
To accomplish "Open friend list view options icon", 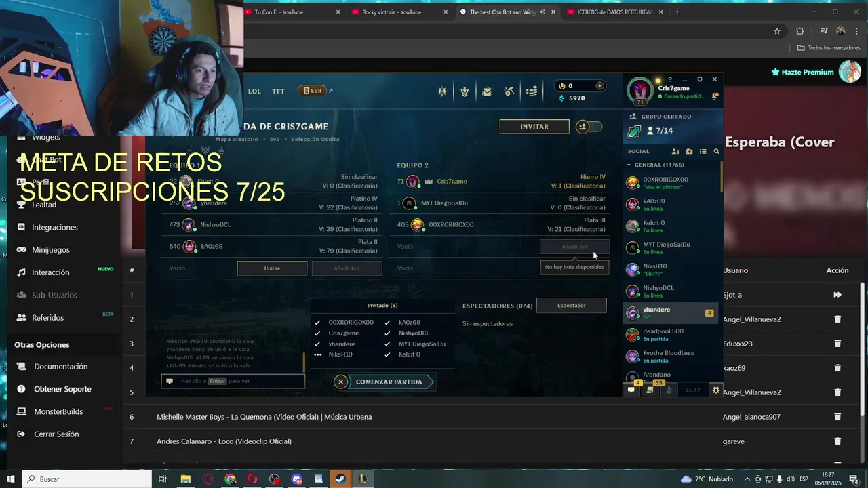I will [x=703, y=152].
